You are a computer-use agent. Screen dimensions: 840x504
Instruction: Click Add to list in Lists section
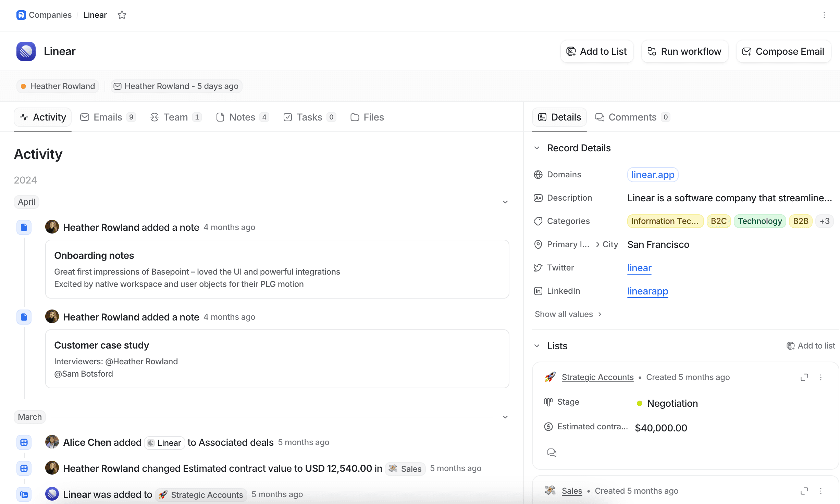(x=811, y=346)
